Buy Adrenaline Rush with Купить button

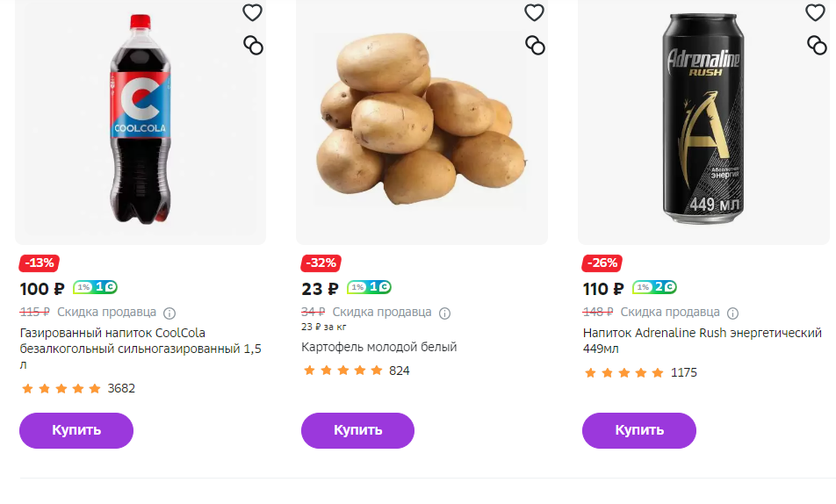(x=639, y=430)
